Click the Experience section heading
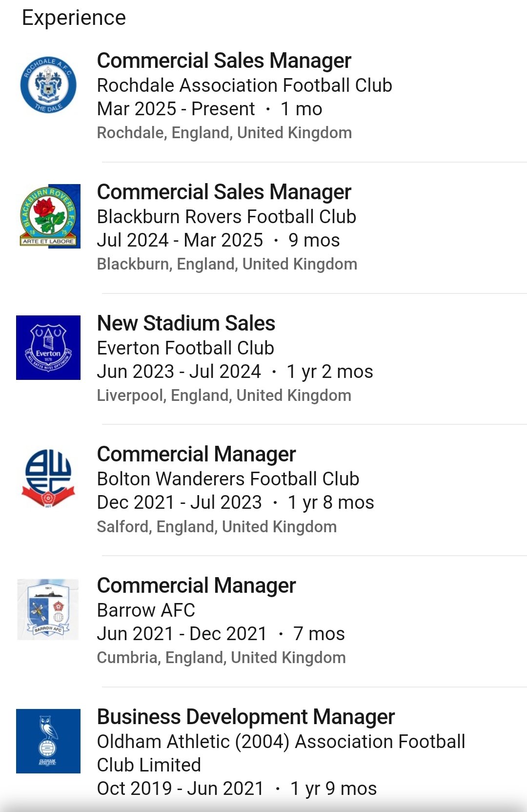Viewport: 527px width, 812px height. point(74,18)
